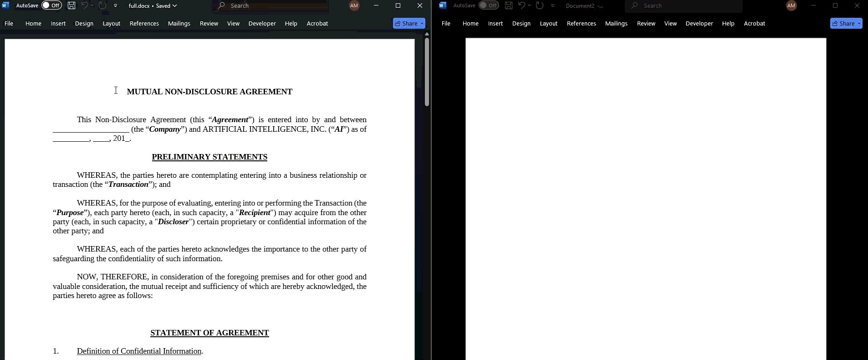Open the Insert tab in Document2
The height and width of the screenshot is (360, 868).
[x=495, y=23]
